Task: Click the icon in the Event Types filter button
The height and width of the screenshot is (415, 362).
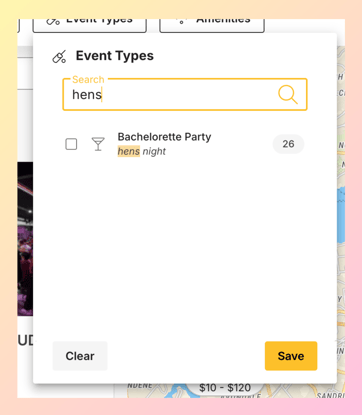Action: (x=53, y=22)
